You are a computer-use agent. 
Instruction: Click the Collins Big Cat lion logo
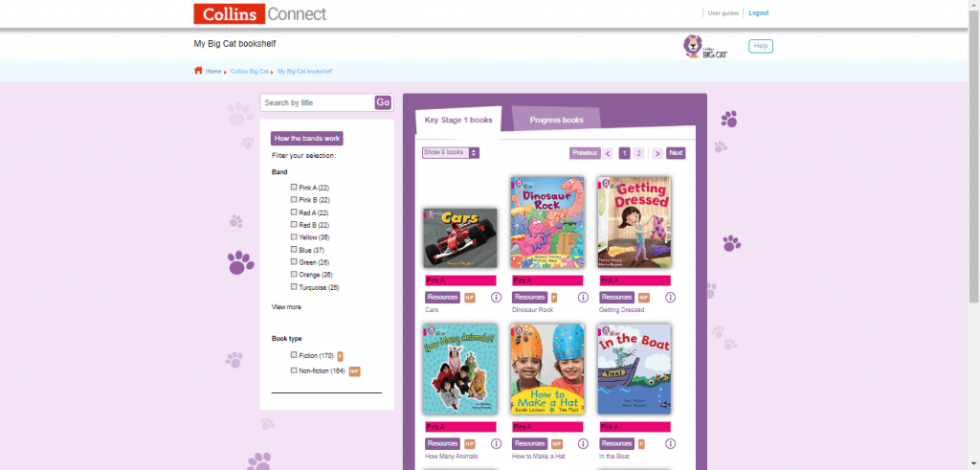click(x=705, y=47)
